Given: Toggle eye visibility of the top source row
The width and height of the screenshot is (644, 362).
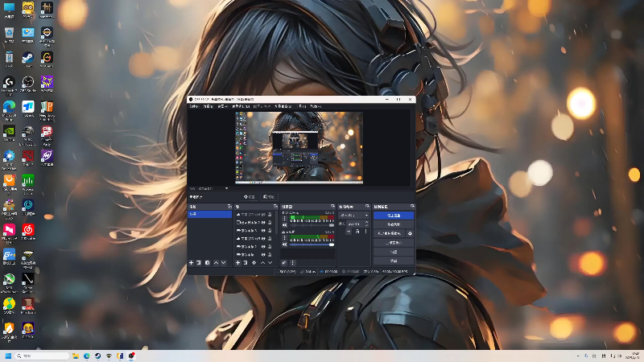Looking at the screenshot, I should coord(264,215).
